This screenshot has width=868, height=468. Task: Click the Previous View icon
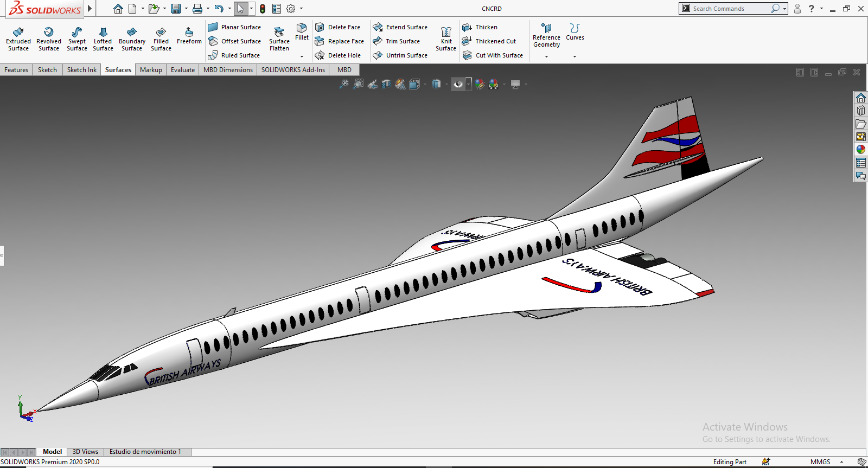click(372, 84)
